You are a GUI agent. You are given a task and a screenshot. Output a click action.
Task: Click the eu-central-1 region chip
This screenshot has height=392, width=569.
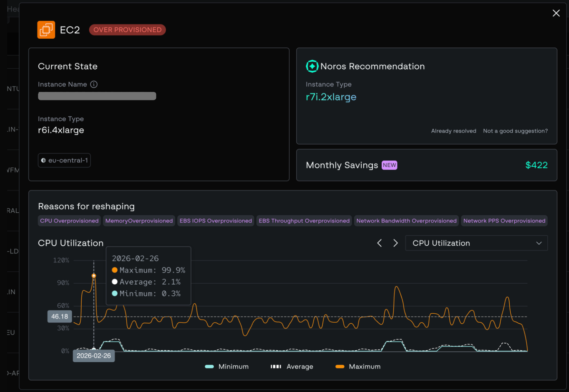pyautogui.click(x=64, y=160)
